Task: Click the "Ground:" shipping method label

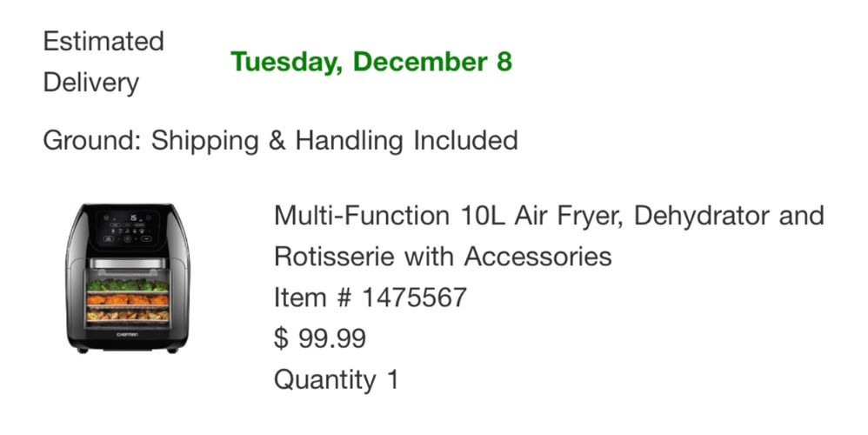Action: pos(92,140)
